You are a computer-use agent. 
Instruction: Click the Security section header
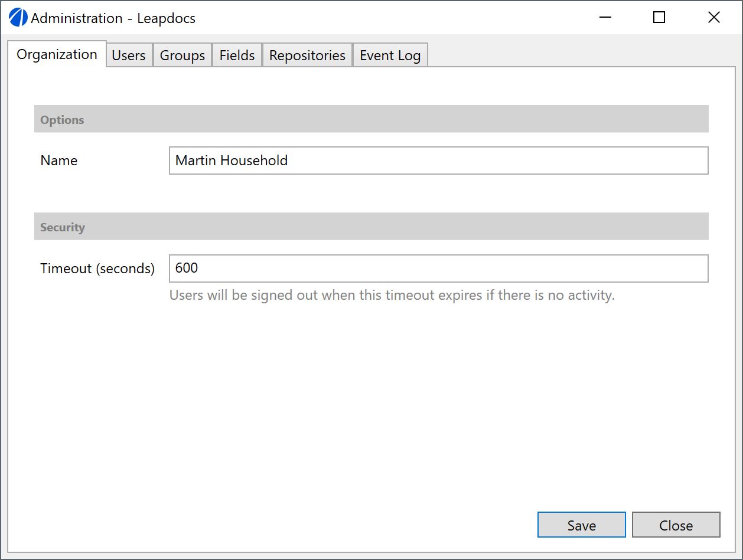[63, 227]
